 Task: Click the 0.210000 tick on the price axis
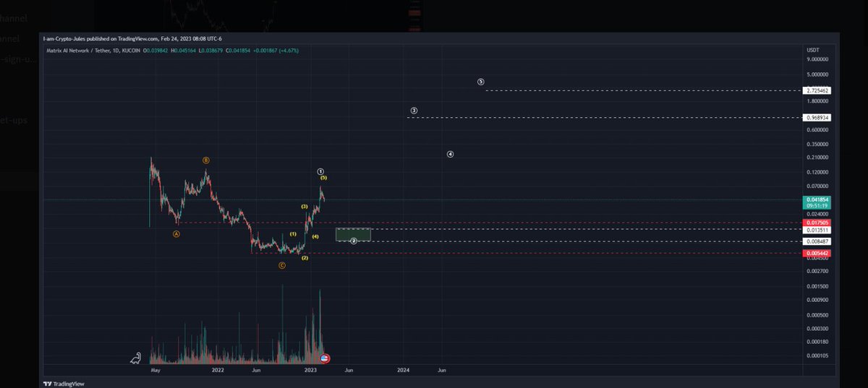tap(818, 158)
